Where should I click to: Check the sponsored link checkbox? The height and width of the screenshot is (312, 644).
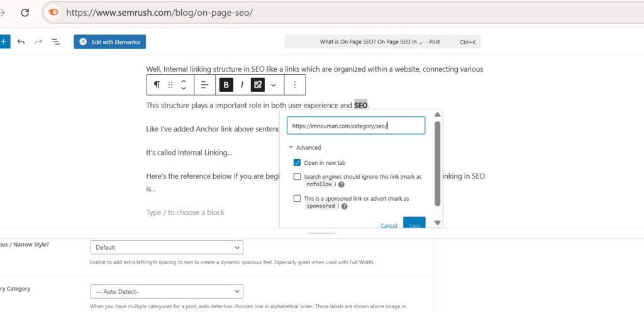tap(297, 198)
